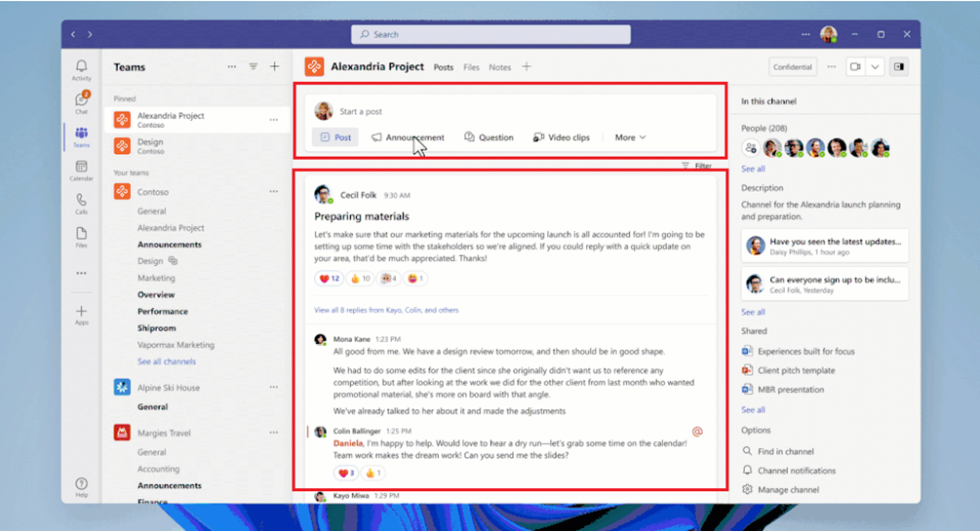This screenshot has height=532, width=980.
Task: Click the Search box
Action: pos(490,34)
